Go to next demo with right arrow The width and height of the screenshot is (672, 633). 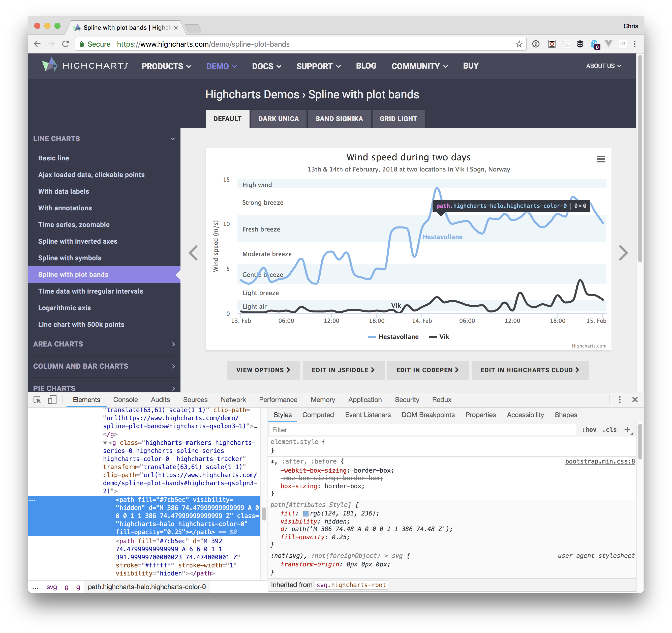coord(623,253)
